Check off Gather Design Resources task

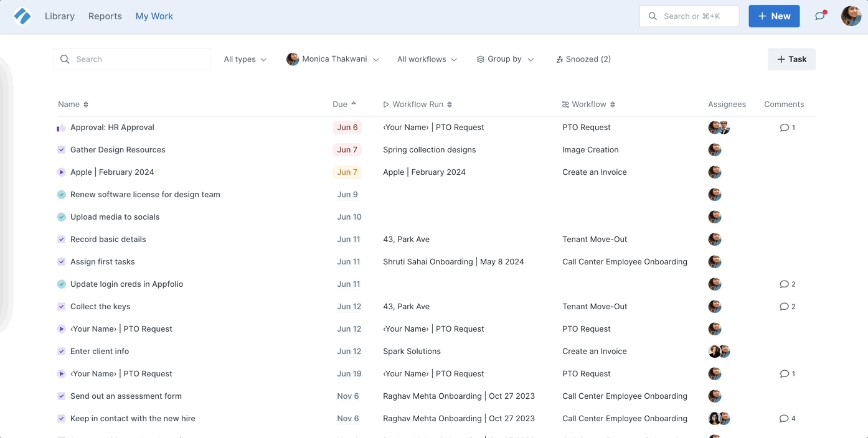[62, 150]
